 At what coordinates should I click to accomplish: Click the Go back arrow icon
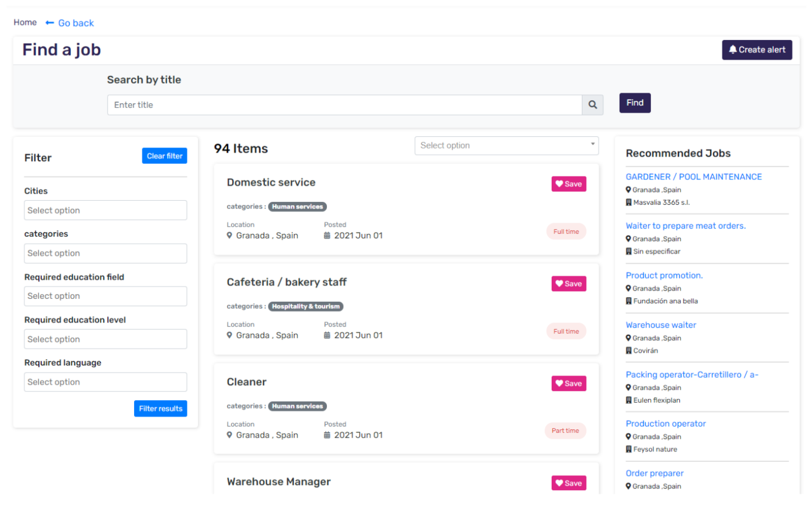point(49,23)
